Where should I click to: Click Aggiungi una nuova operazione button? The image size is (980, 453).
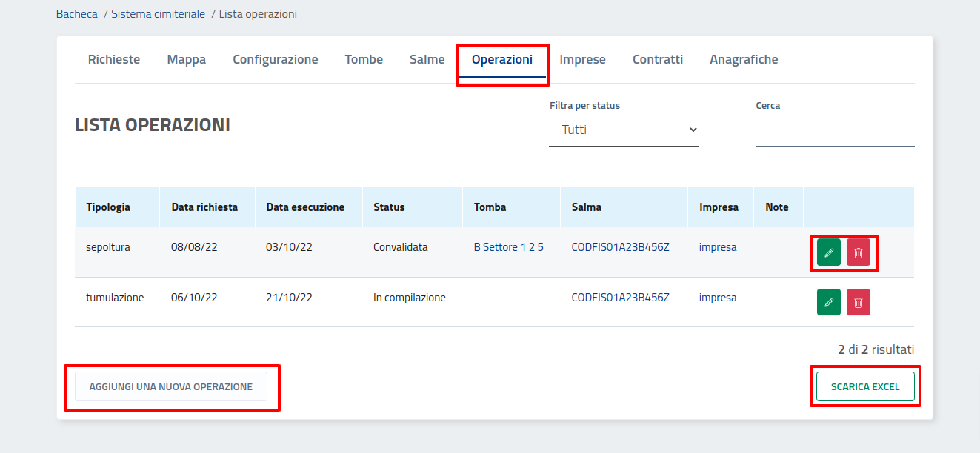[x=171, y=386]
